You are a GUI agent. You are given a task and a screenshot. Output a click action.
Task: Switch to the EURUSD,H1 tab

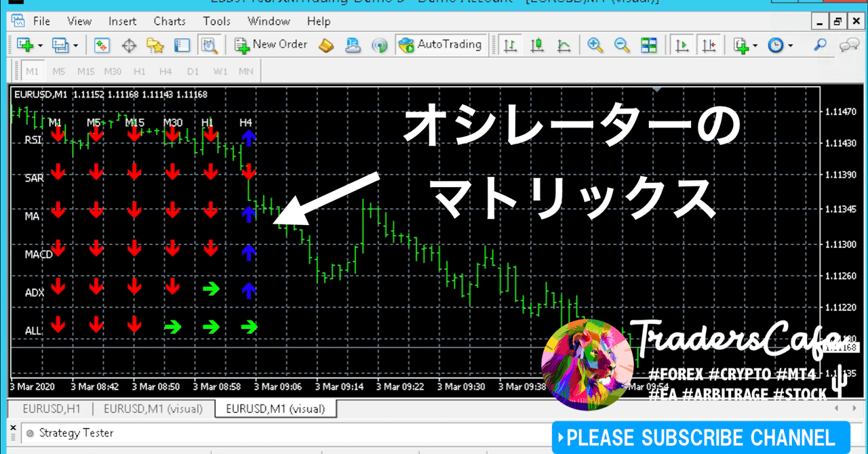click(x=51, y=409)
